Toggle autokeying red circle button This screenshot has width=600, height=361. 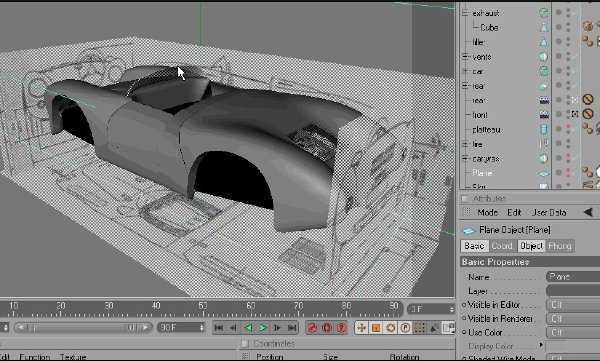327,328
